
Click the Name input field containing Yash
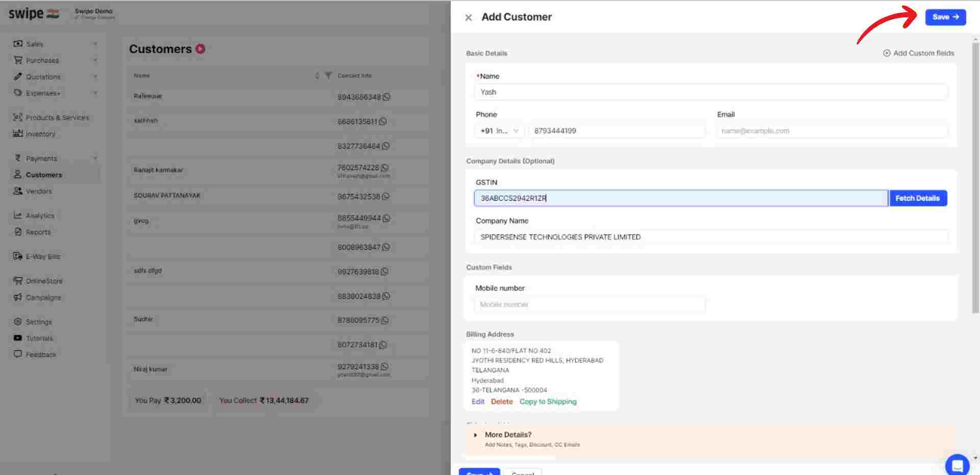[x=710, y=92]
